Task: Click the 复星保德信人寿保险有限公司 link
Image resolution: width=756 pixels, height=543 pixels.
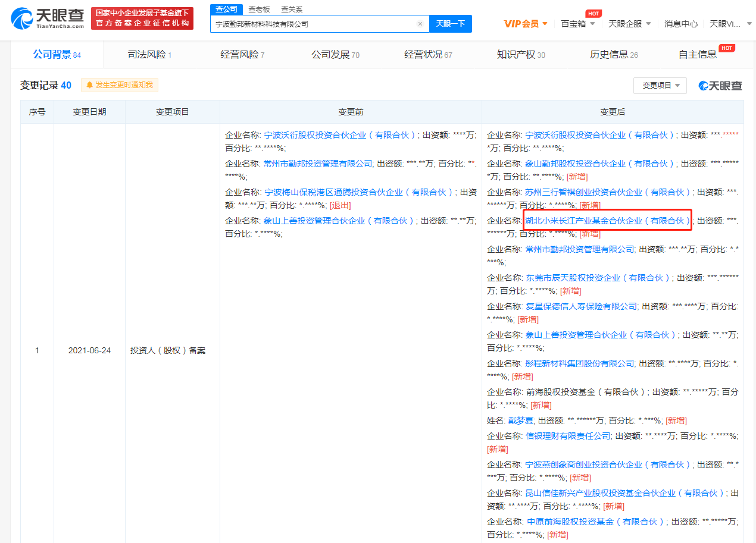Action: (581, 306)
